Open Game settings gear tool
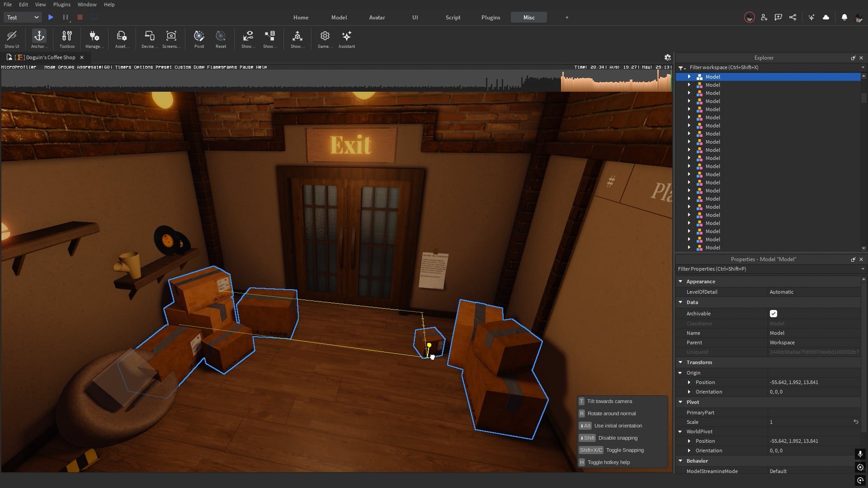The image size is (868, 488). click(x=325, y=39)
